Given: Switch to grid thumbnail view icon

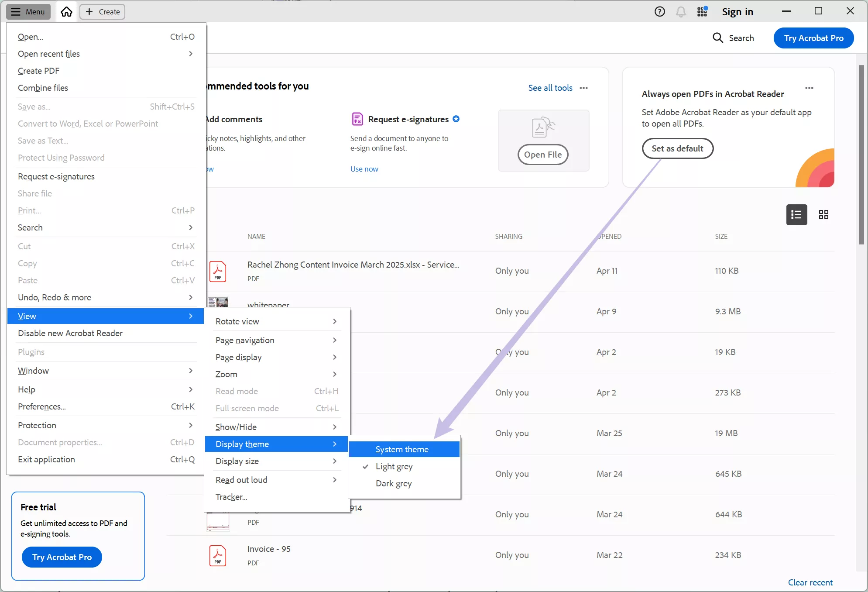Looking at the screenshot, I should (x=823, y=215).
